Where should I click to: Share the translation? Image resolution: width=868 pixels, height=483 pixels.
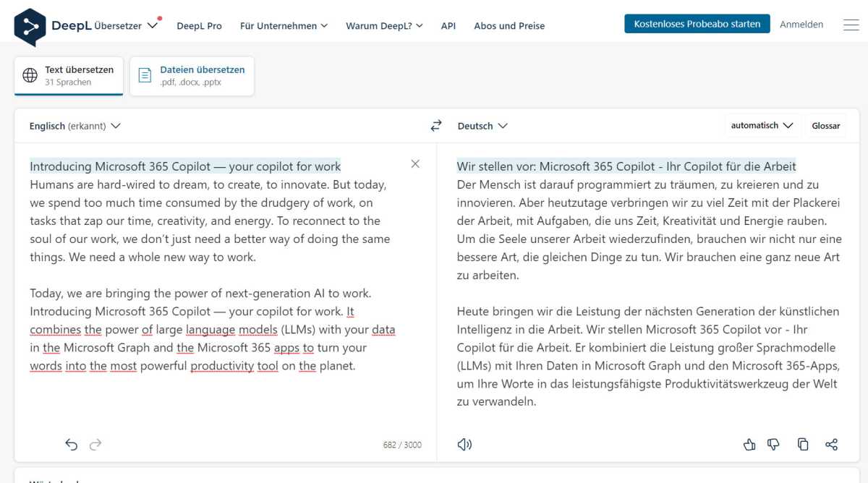pos(831,445)
